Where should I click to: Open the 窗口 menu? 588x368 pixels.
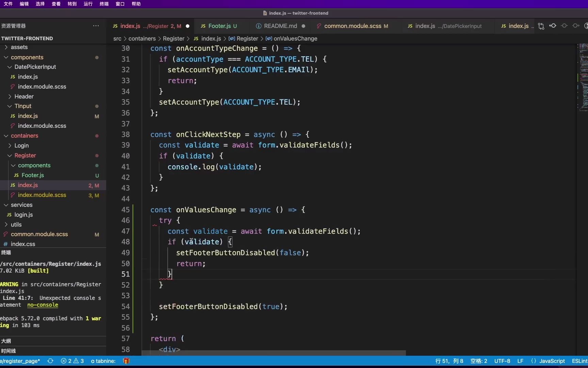point(120,4)
